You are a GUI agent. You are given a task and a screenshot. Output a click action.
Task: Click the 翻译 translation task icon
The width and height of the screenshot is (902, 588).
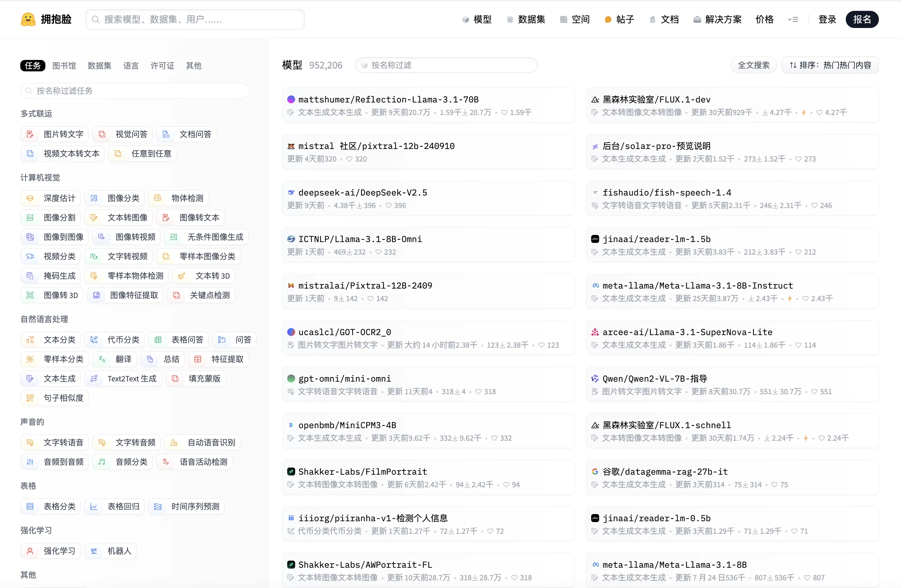102,359
